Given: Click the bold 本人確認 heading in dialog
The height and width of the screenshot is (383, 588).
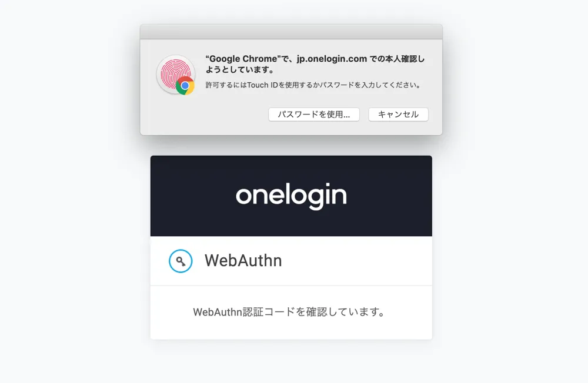Looking at the screenshot, I should [x=315, y=64].
